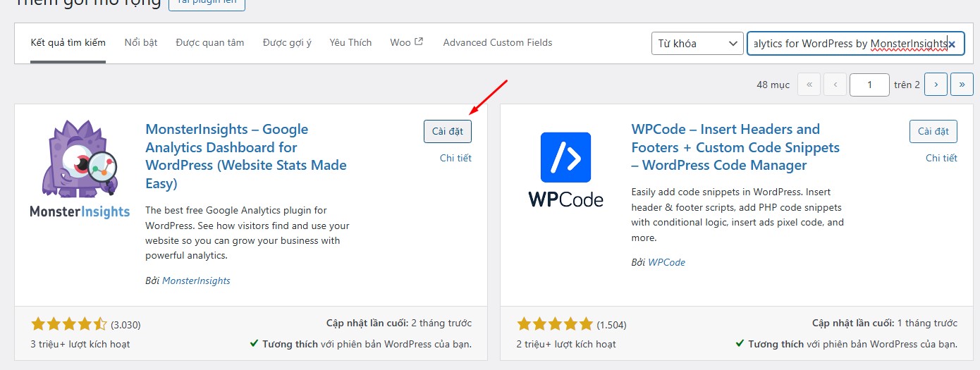Click the MonsterInsights monster logo thumbnail
Viewport: 980px width, 370px height.
click(x=80, y=168)
